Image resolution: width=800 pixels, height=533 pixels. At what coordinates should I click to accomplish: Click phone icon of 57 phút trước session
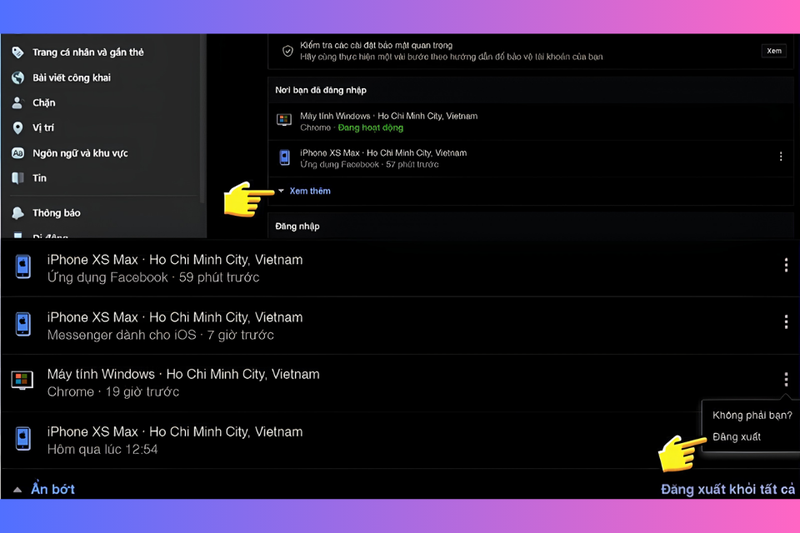(x=285, y=157)
